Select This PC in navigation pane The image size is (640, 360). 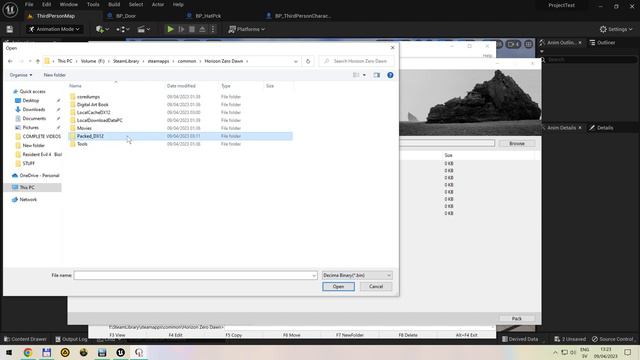click(x=27, y=187)
